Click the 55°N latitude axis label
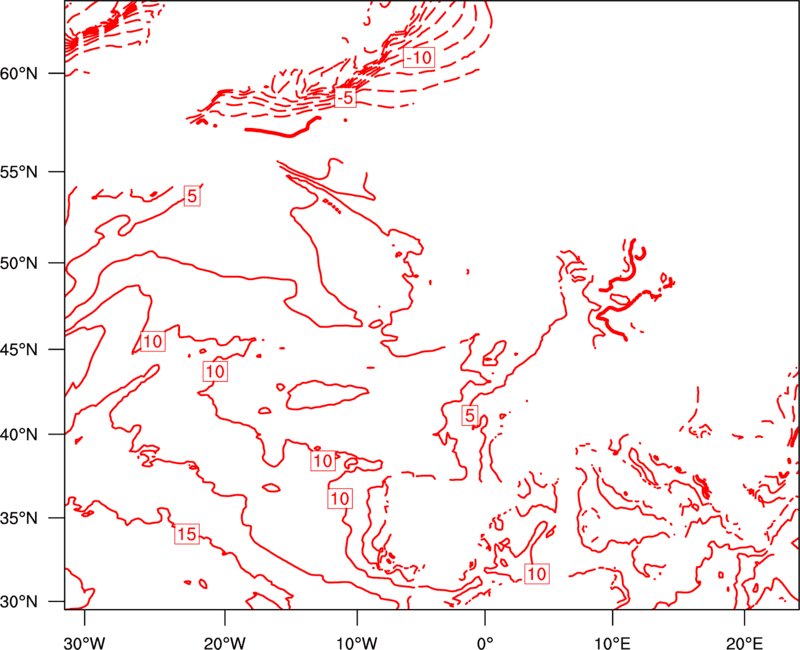 coord(19,172)
